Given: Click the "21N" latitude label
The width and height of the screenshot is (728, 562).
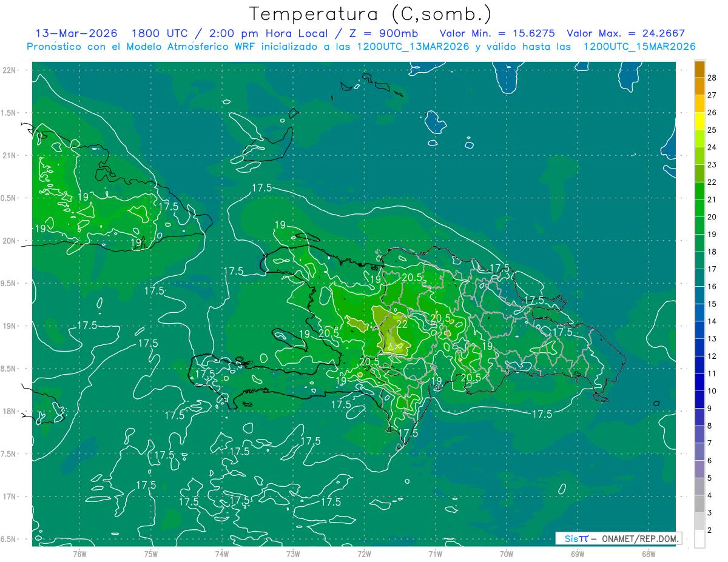Looking at the screenshot, I should pos(10,155).
